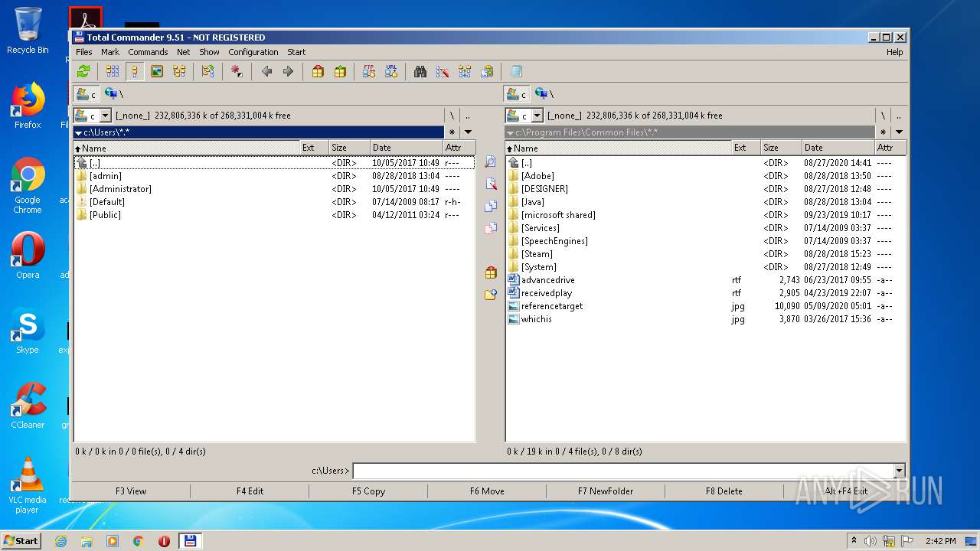Viewport: 980px width, 551px height.
Task: Open the Multi-rename tool icon
Action: 443,71
